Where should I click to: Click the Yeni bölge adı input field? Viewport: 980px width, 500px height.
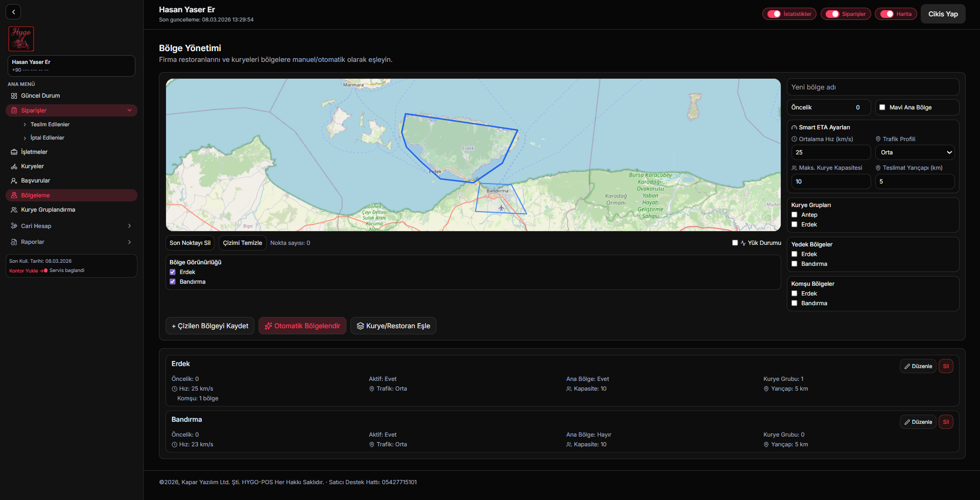pyautogui.click(x=872, y=87)
